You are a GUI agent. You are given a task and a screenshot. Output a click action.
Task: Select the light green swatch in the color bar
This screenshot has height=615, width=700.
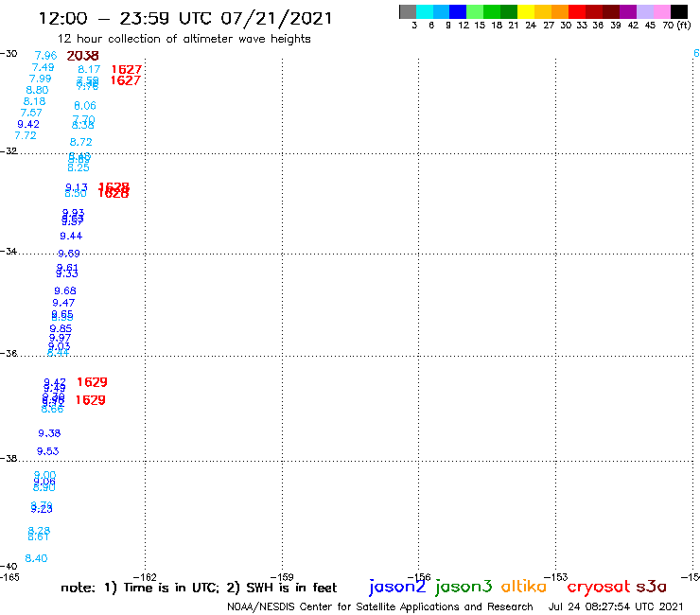tap(475, 11)
